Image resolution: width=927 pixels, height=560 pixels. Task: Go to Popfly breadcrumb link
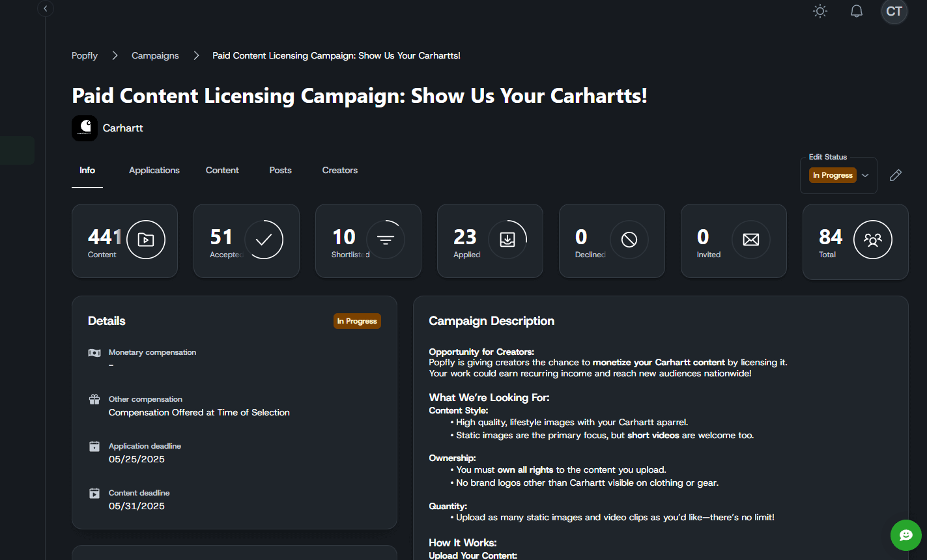coord(85,55)
